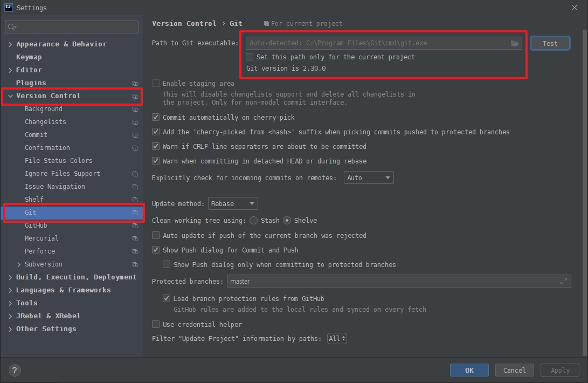588x383 pixels.
Task: Expand the Editor section
Action: (x=10, y=70)
